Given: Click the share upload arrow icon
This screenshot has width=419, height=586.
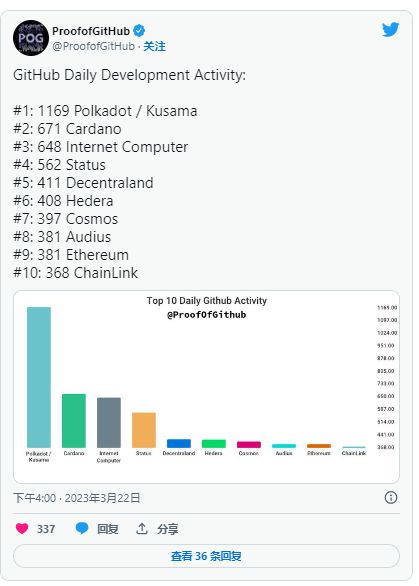Looking at the screenshot, I should point(142,528).
